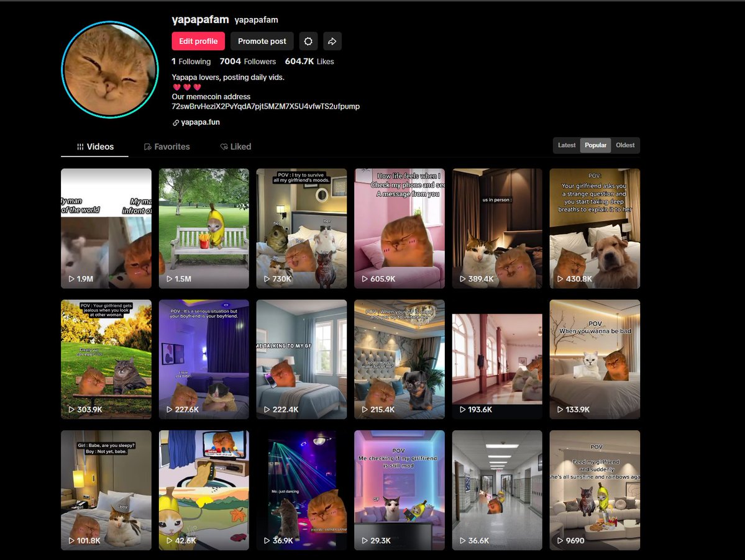Open the 'When you wanna be bad' video
This screenshot has height=560, width=745.
(x=595, y=359)
